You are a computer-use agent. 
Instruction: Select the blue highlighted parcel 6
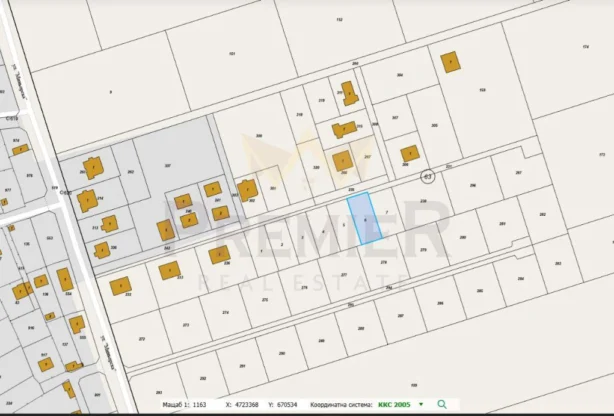365,217
